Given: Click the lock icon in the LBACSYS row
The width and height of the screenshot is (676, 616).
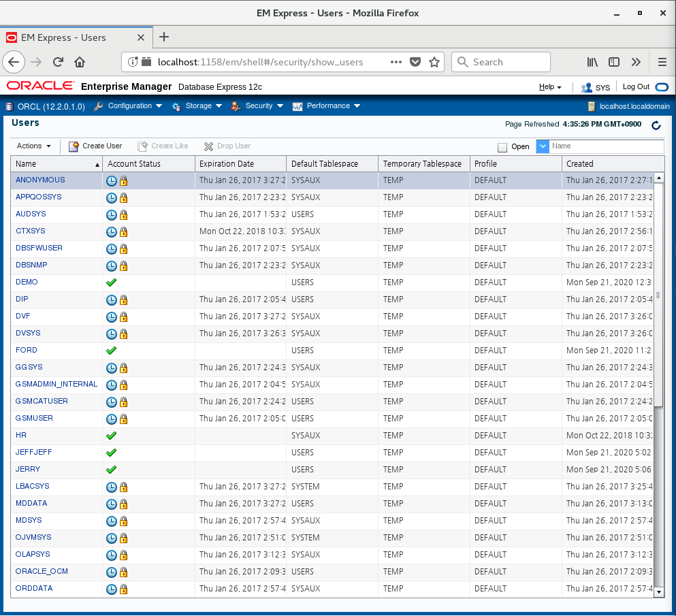Looking at the screenshot, I should [x=124, y=487].
